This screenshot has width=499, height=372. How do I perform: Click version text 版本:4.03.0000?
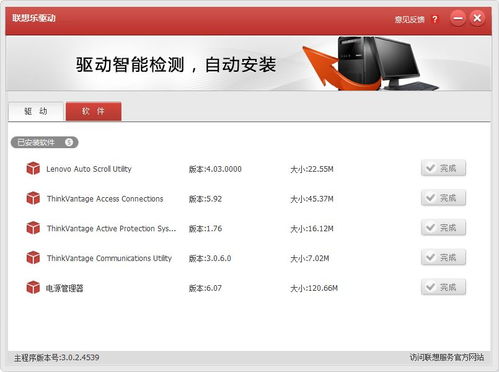(x=215, y=169)
